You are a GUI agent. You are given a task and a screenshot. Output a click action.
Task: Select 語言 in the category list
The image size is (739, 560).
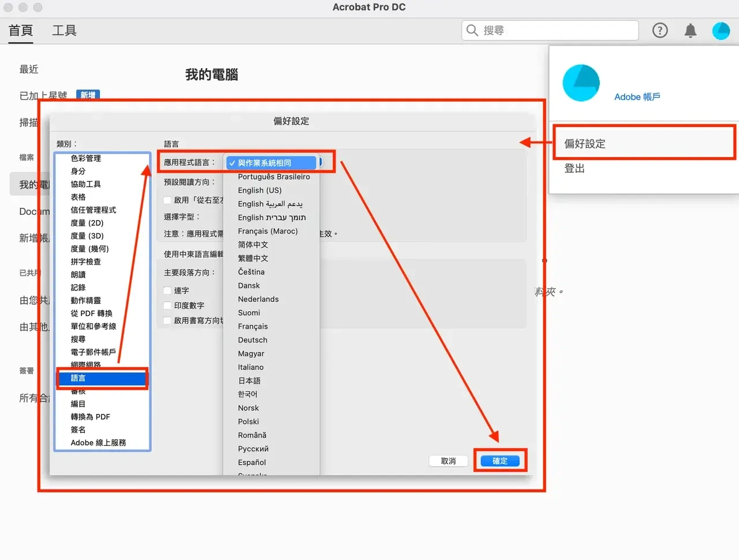pos(102,378)
